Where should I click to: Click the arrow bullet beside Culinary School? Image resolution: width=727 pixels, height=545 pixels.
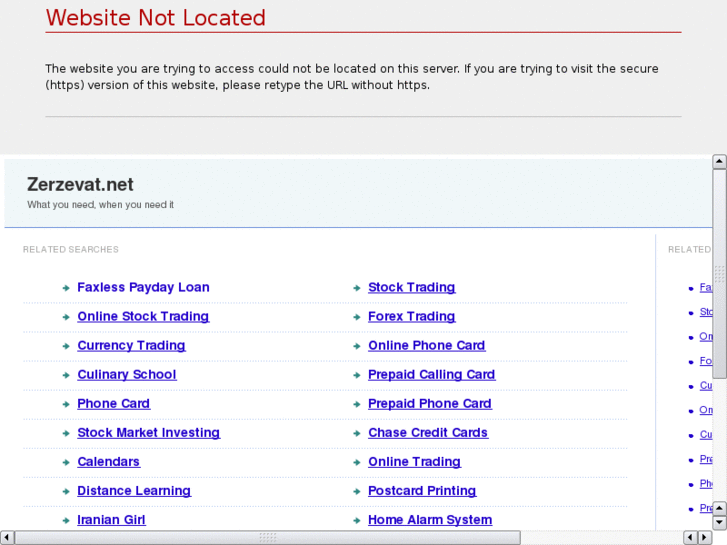(x=66, y=375)
